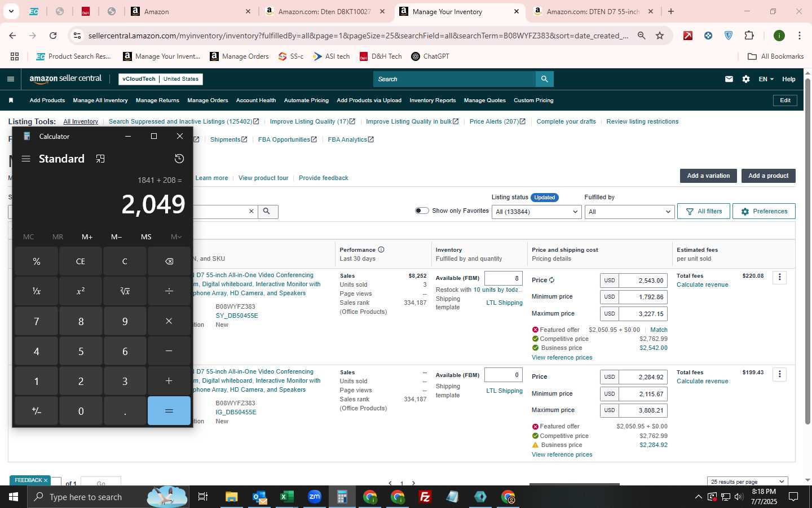This screenshot has height=508, width=812.
Task: Open Manage All Inventory menu
Action: pos(100,100)
